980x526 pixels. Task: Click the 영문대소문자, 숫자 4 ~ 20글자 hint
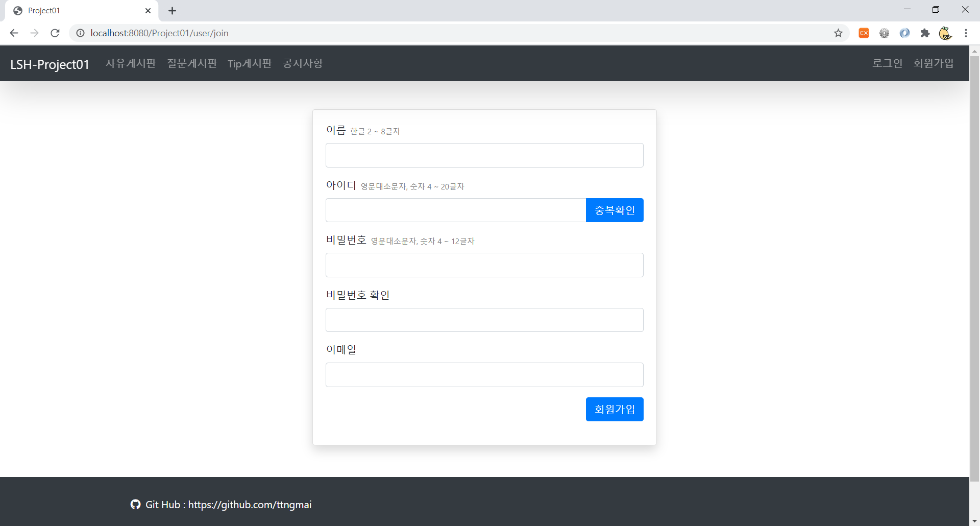412,187
